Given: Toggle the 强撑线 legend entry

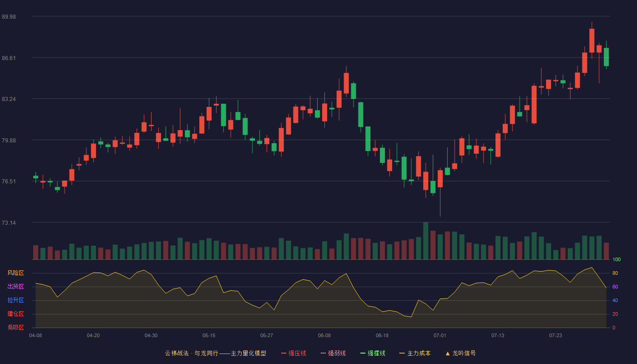Looking at the screenshot, I should (373, 353).
